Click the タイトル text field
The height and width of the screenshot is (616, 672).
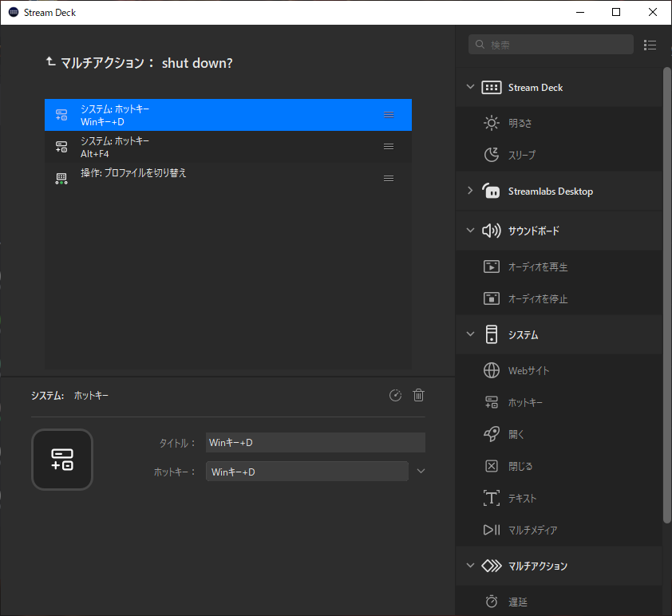point(314,443)
